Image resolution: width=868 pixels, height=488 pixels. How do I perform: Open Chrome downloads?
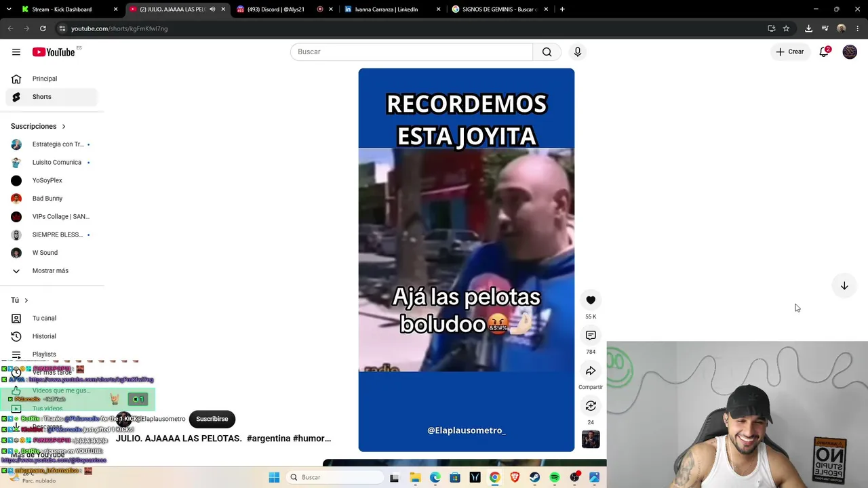click(808, 28)
